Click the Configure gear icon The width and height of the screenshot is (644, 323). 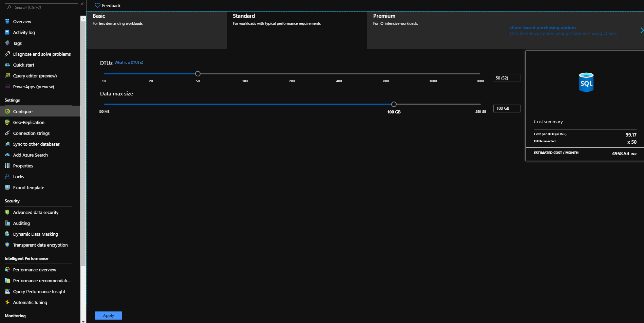point(7,111)
